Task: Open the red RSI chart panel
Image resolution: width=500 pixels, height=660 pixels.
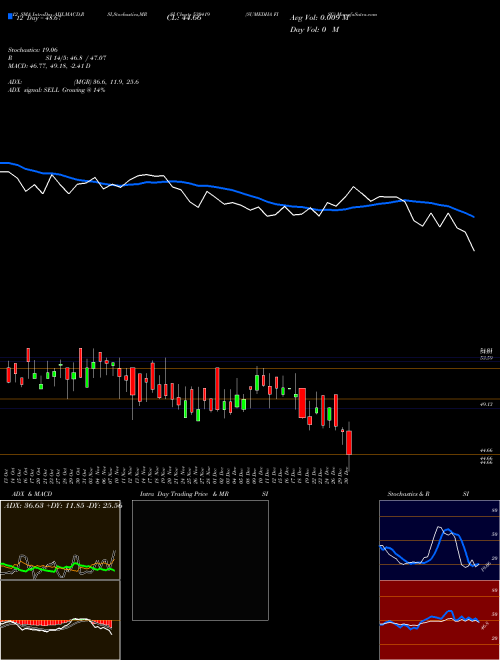Action: click(439, 620)
